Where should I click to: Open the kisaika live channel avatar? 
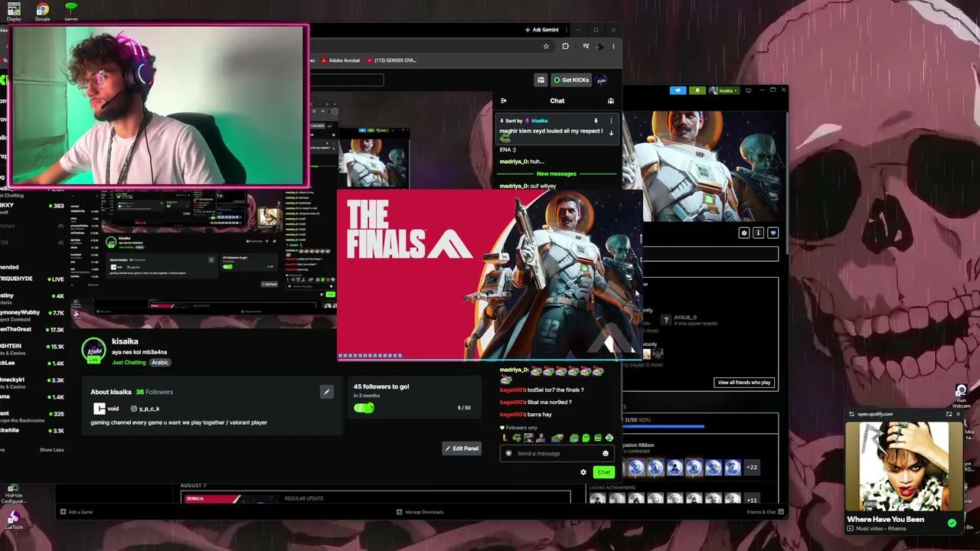pos(93,350)
